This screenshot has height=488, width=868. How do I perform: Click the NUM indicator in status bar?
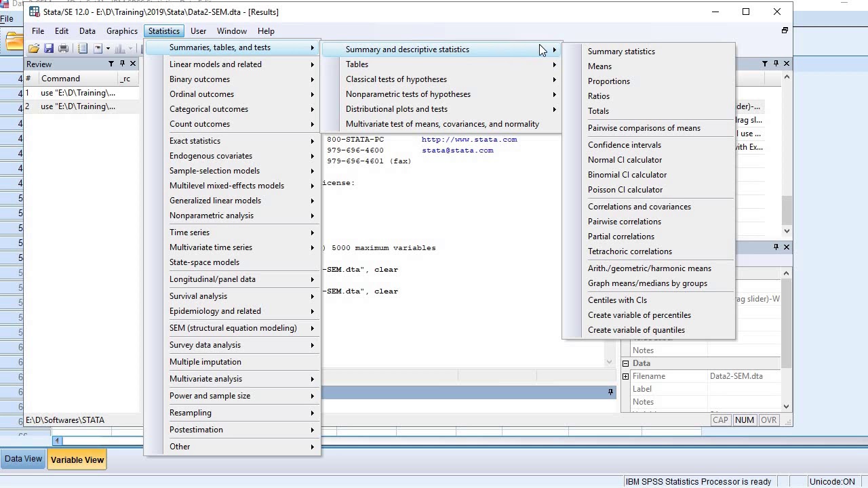(744, 420)
